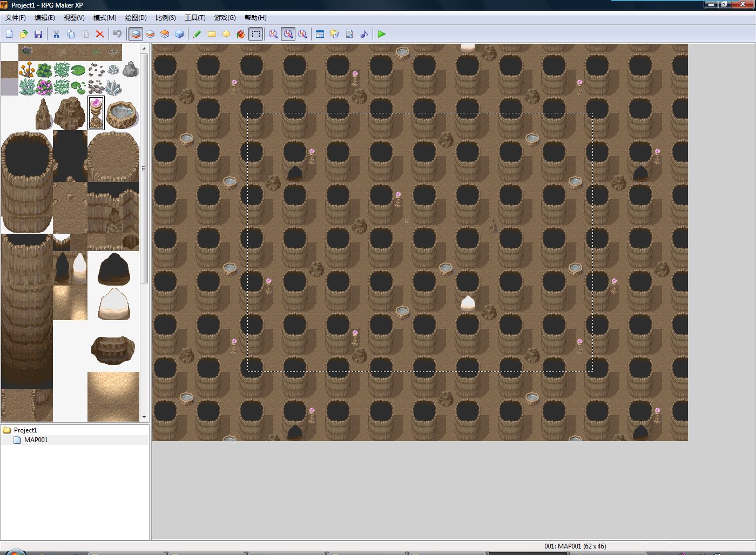Cut selection using the scissors icon
Image resolution: width=756 pixels, height=555 pixels.
click(x=56, y=34)
